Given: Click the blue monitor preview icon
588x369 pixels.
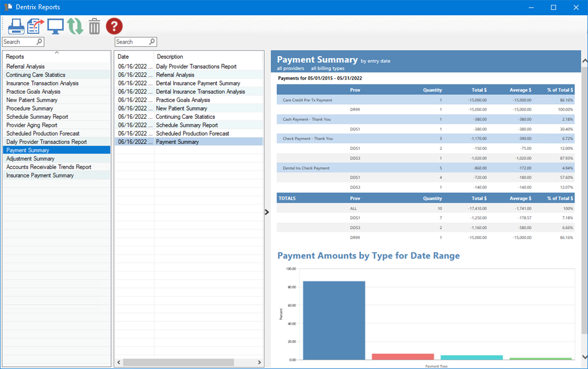Looking at the screenshot, I should coord(55,26).
